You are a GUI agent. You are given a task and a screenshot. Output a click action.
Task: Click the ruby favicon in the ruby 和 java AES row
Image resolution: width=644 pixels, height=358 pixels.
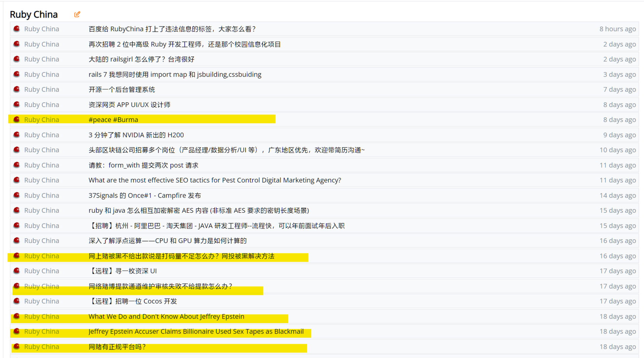(x=16, y=210)
